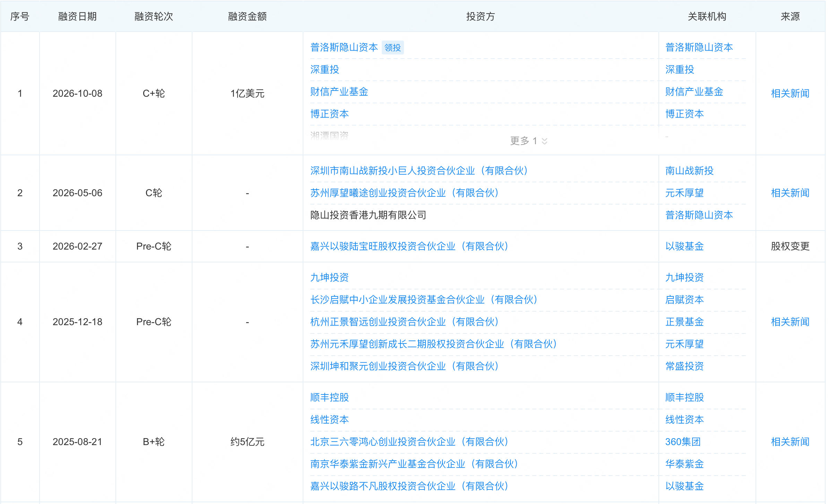
Task: Open 相关新闻 for the 2025-12-18 Pre-C轮 round
Action: [790, 322]
